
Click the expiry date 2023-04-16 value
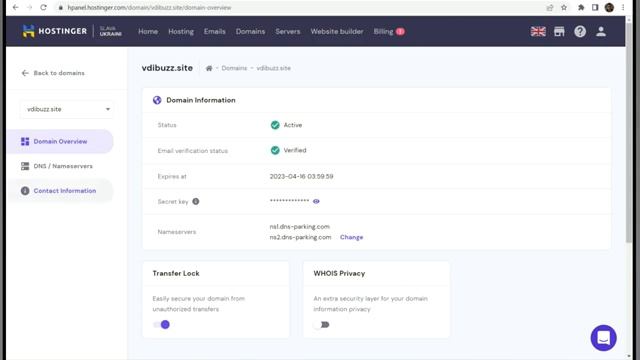point(301,176)
